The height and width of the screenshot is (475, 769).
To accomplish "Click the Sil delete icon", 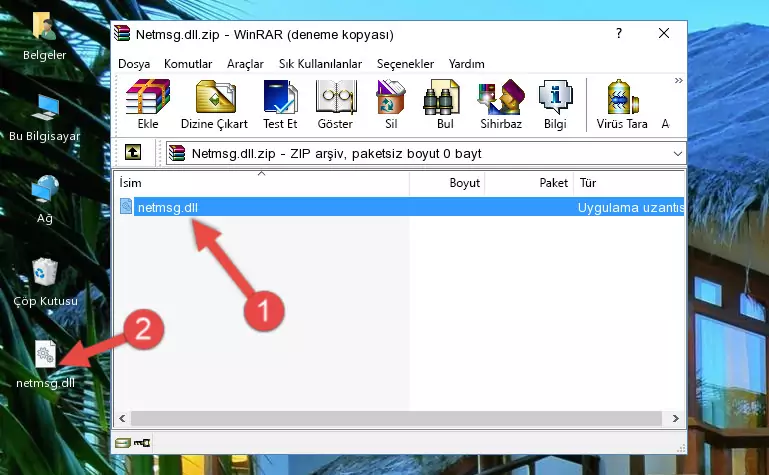I will point(391,104).
